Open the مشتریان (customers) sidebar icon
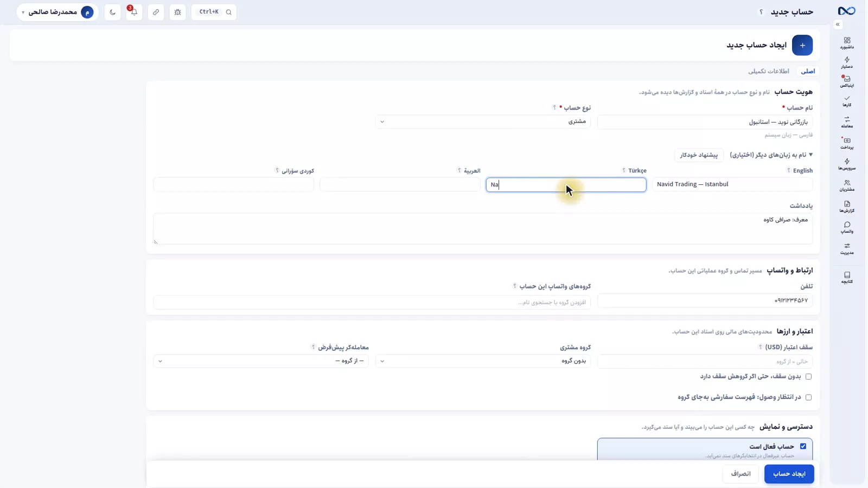 [x=847, y=185]
